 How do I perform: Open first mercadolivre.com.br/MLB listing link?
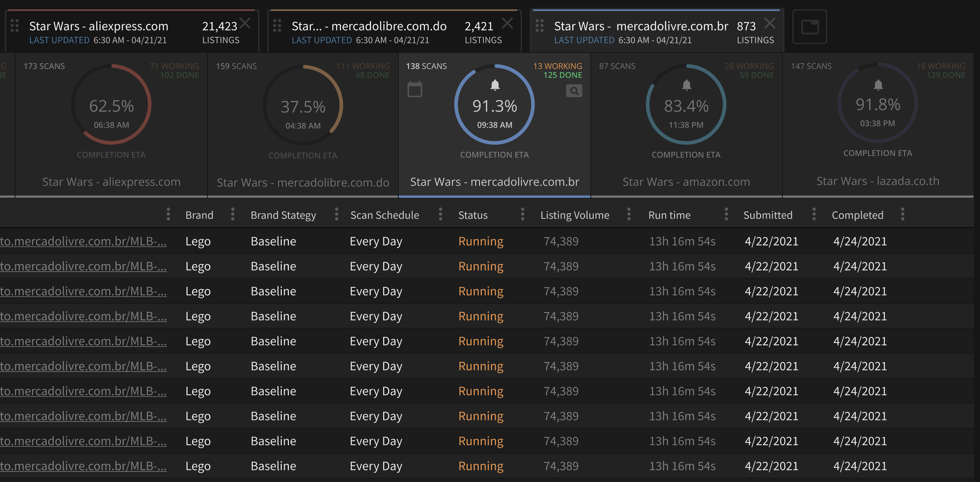coord(83,241)
